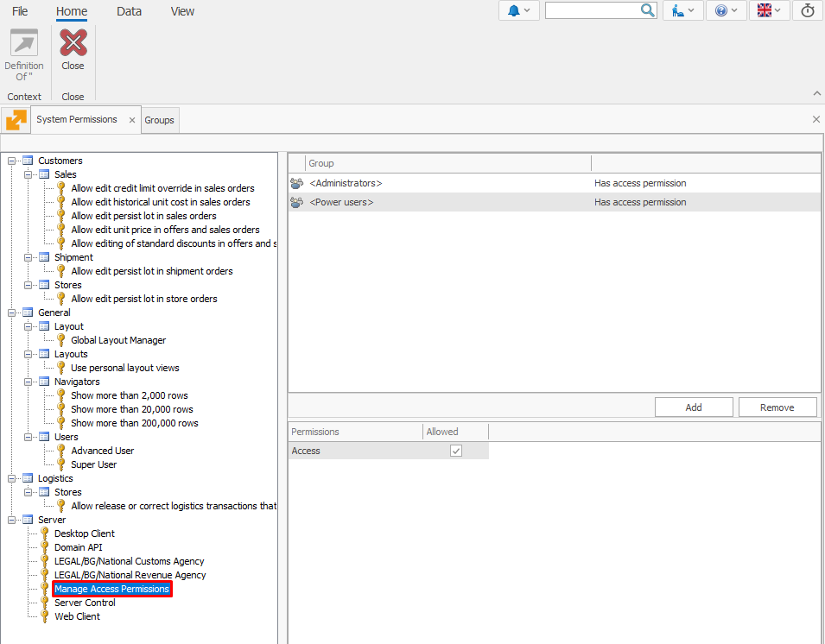Image resolution: width=825 pixels, height=644 pixels.
Task: Open the help question mark menu
Action: [x=726, y=10]
